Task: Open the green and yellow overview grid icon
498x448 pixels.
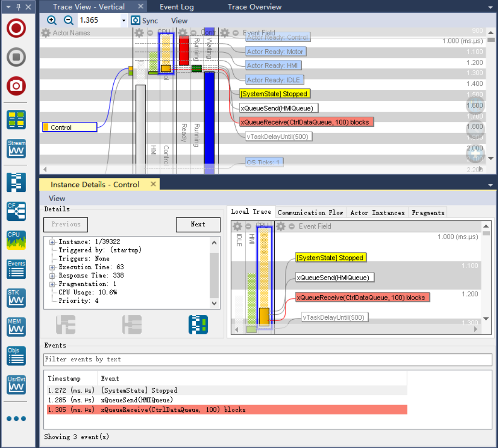Action: point(16,120)
